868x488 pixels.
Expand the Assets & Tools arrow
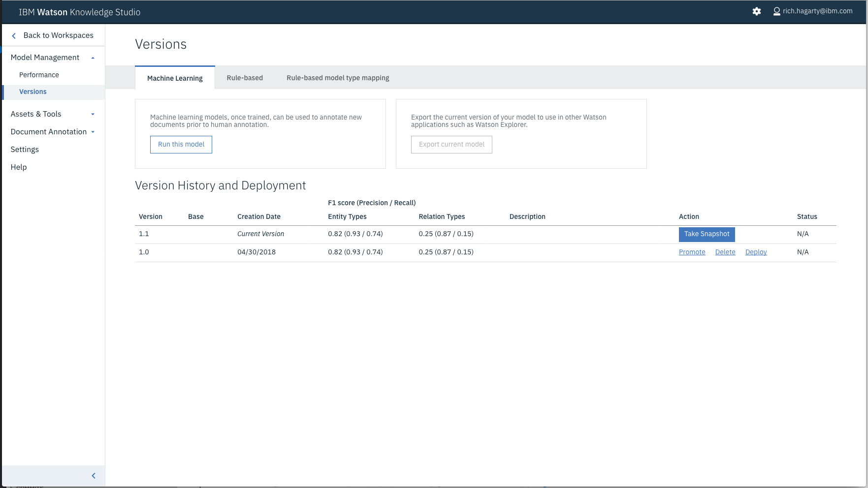pos(93,114)
